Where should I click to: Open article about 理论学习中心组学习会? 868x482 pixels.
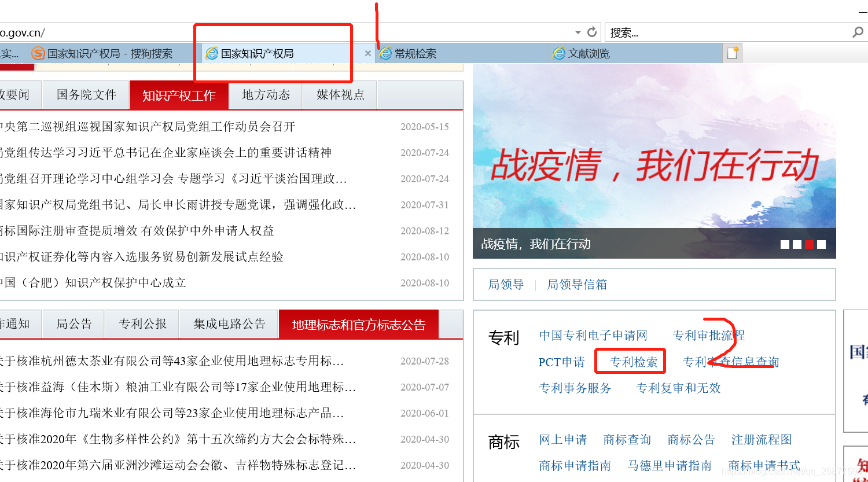[x=174, y=179]
